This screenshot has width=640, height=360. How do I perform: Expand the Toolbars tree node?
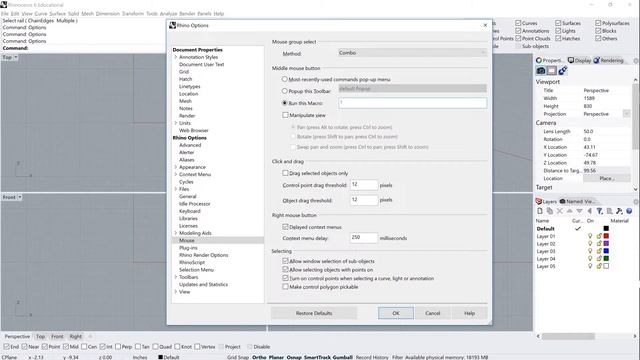(x=176, y=277)
